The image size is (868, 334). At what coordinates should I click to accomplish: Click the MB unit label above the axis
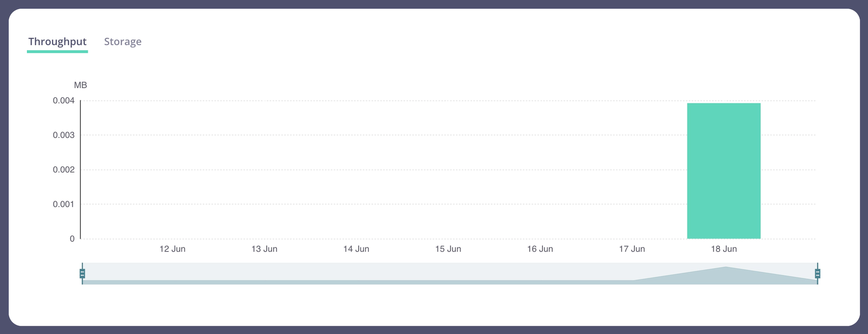point(80,85)
